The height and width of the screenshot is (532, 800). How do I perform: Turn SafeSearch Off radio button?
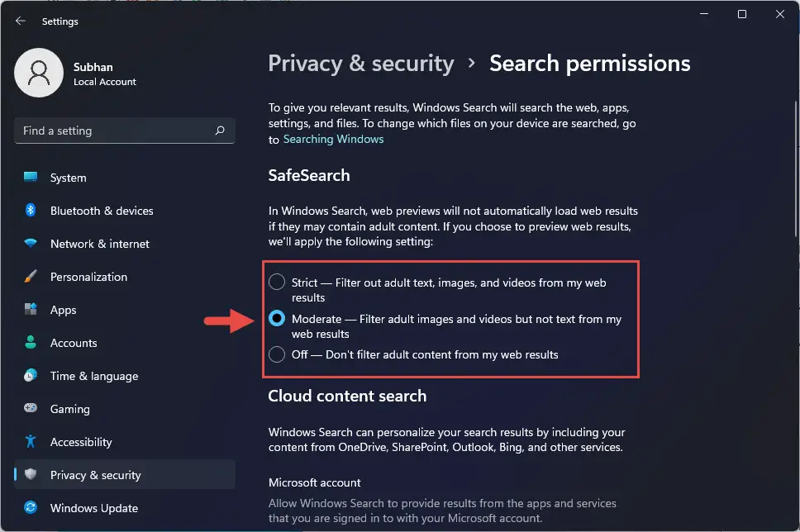[x=277, y=354]
